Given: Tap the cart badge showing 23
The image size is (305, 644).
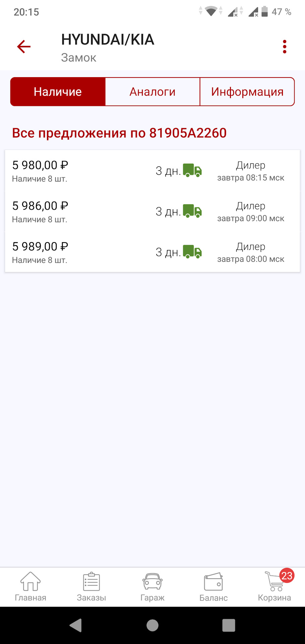Looking at the screenshot, I should coord(287,576).
